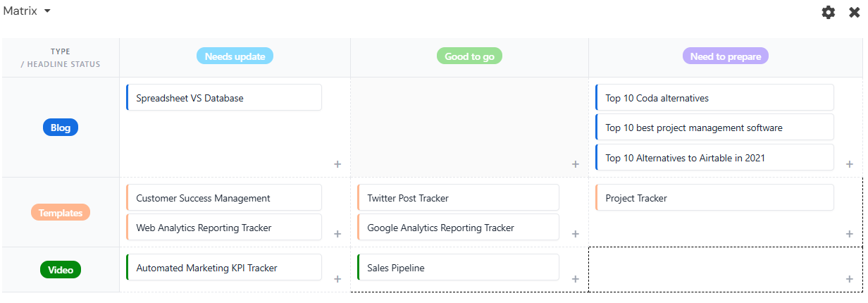Click the green Video type tag
Screen dimensions: 868x303
[x=61, y=269]
